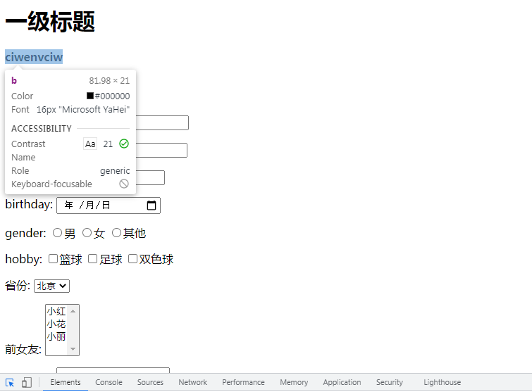
Task: Check the 篮球 hobby checkbox
Action: (53, 259)
